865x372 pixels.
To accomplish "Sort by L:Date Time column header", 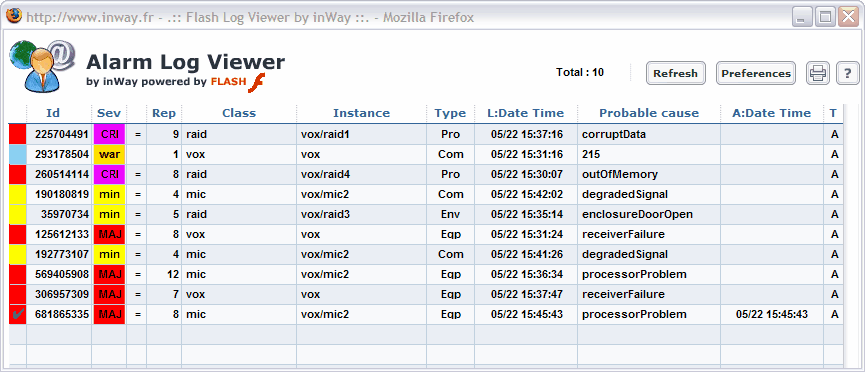I will click(x=526, y=113).
